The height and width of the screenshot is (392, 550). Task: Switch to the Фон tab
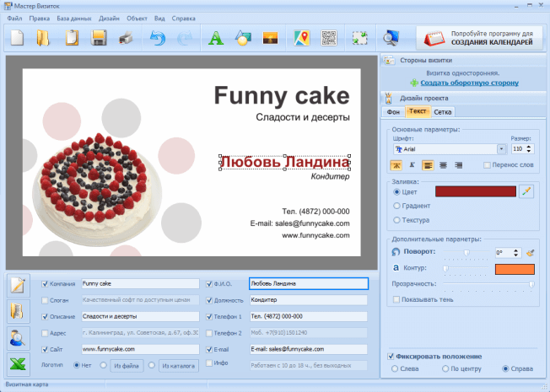pos(393,112)
